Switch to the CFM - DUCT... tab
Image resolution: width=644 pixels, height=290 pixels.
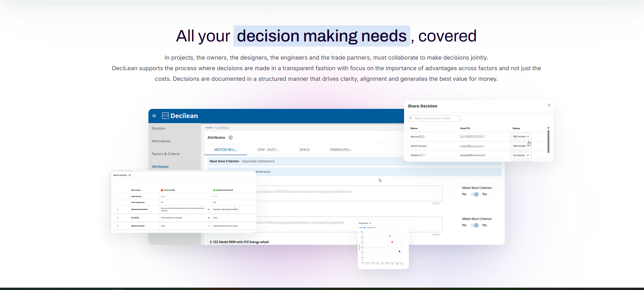[268, 150]
